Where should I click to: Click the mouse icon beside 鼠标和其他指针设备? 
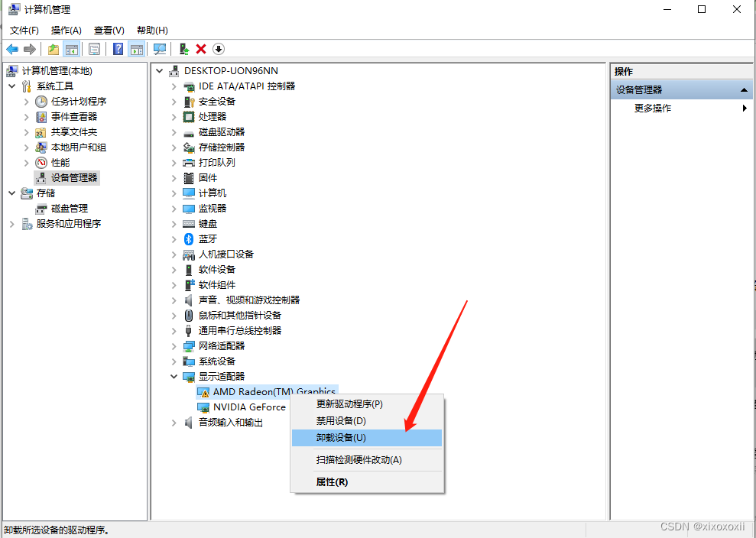[x=189, y=316]
